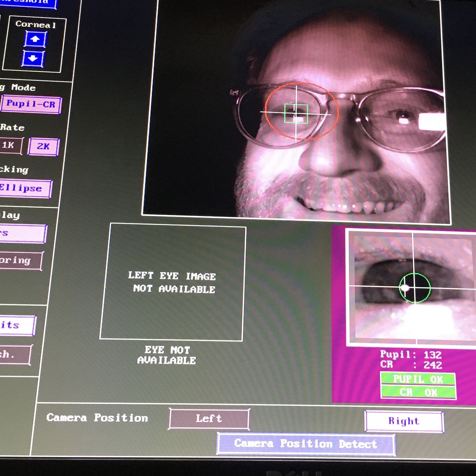
Task: Click the Pupil value 132
Action: coord(432,355)
